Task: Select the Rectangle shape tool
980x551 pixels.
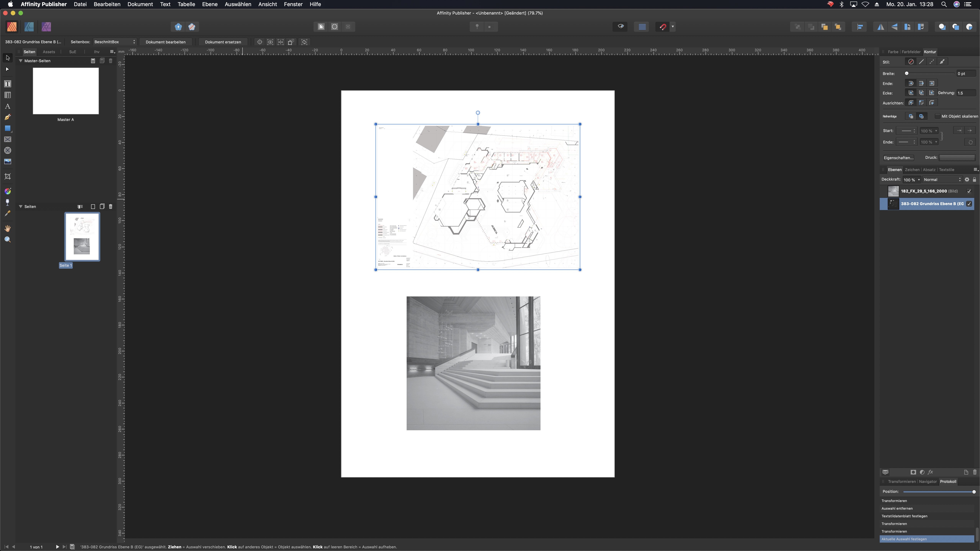Action: pos(8,129)
